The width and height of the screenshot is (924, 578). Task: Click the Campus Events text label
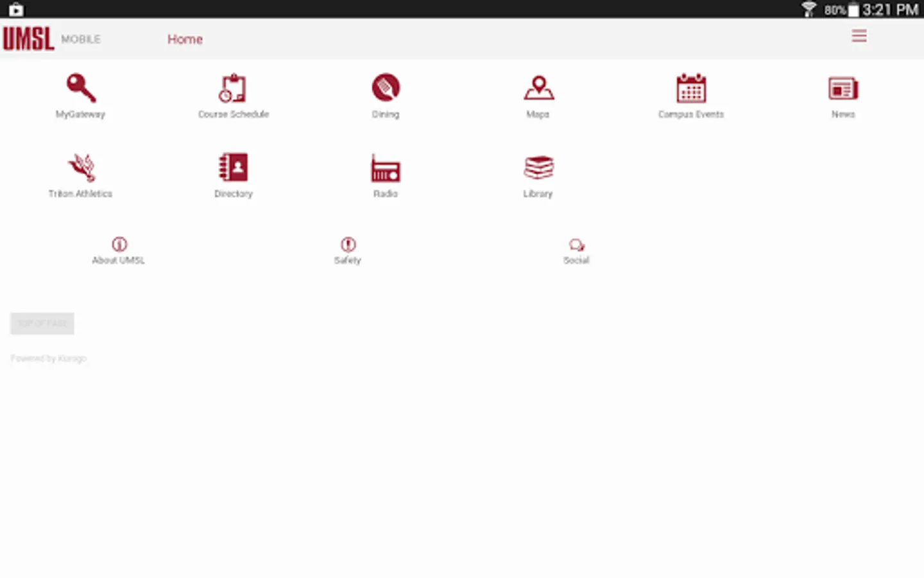(x=691, y=114)
